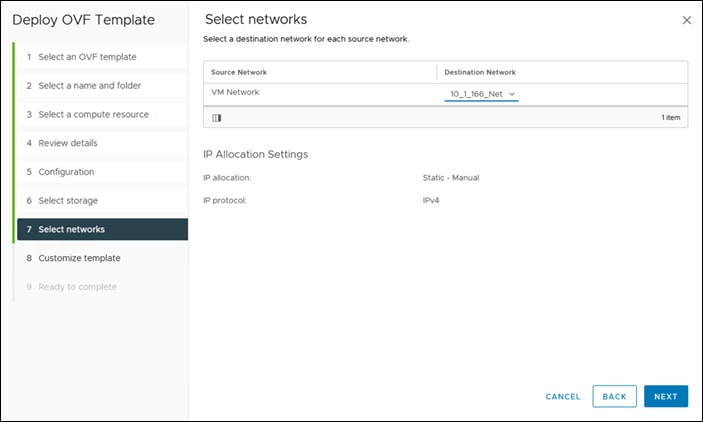Go to step 4 Review details
Image resolution: width=703 pixels, height=422 pixels.
pos(102,143)
